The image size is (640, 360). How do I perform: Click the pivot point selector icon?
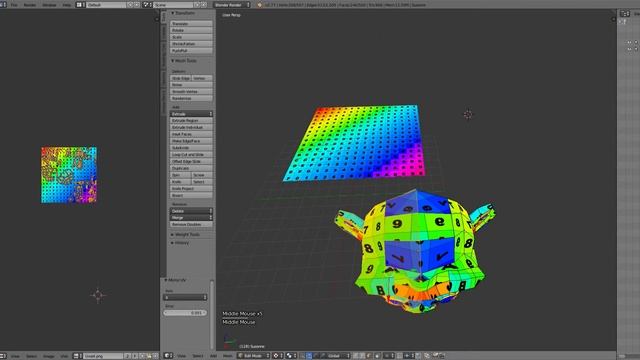click(291, 356)
